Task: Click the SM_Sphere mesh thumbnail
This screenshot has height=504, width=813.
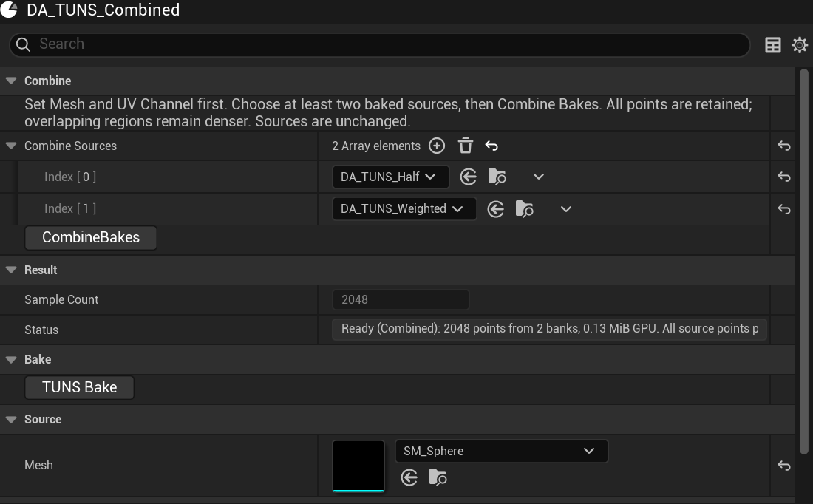Action: click(x=358, y=466)
